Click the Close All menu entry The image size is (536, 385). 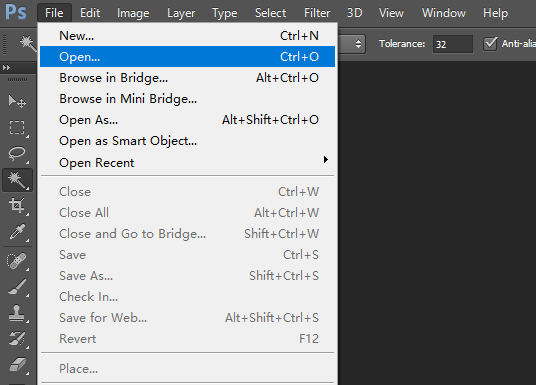click(x=187, y=213)
